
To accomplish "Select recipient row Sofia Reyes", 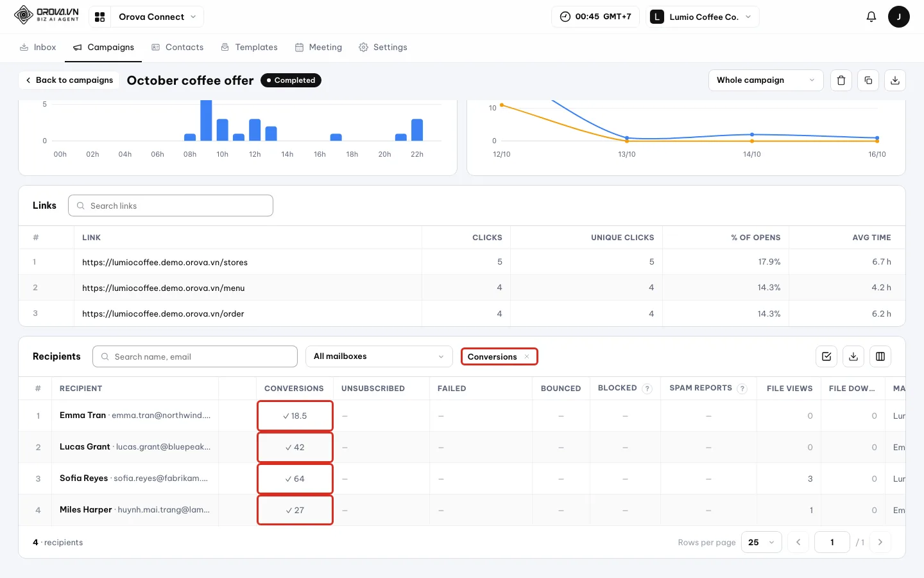I will pyautogui.click(x=462, y=478).
